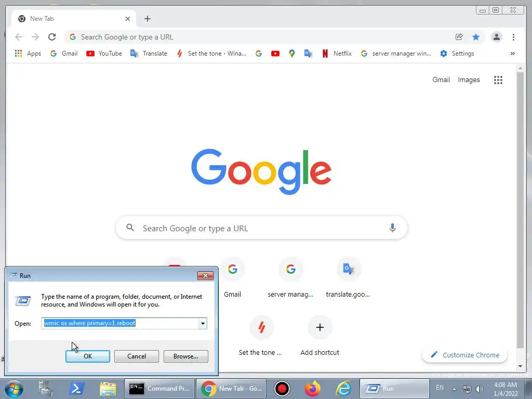This screenshot has height=399, width=532.
Task: Select the New Tab browser tab
Action: click(x=74, y=19)
